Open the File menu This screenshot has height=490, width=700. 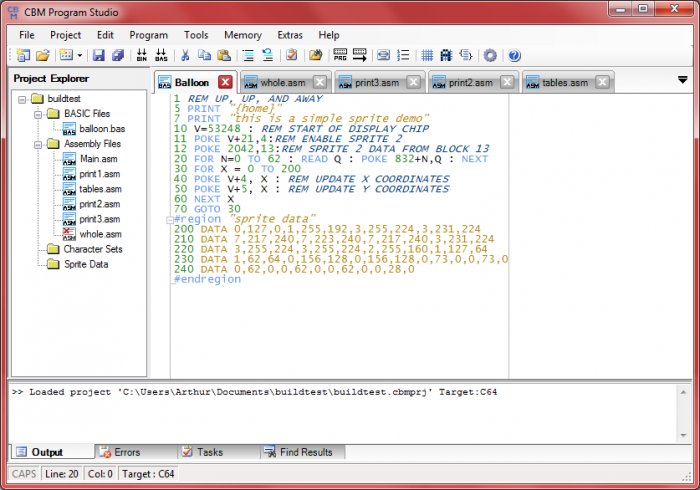[x=27, y=35]
